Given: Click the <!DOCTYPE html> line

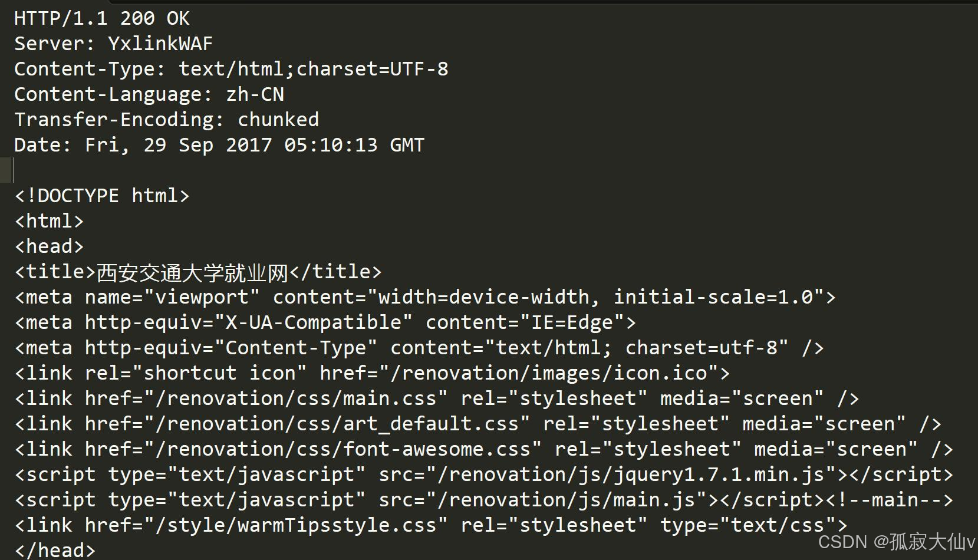Looking at the screenshot, I should point(102,196).
